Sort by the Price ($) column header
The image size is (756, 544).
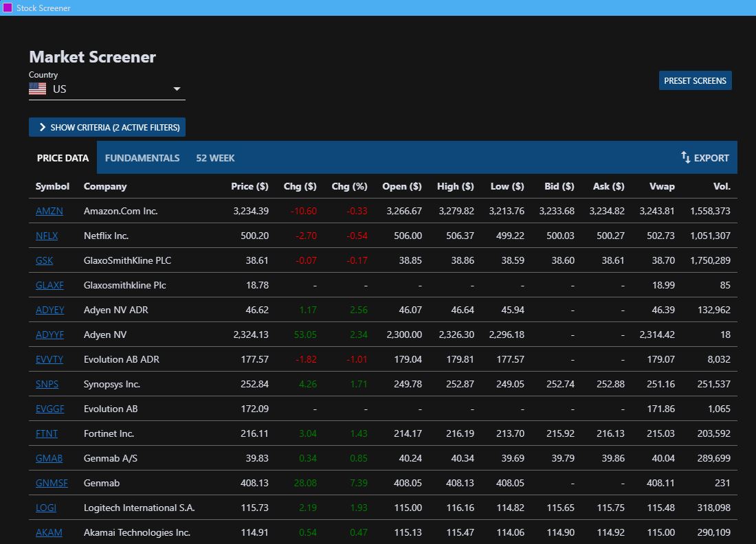249,186
